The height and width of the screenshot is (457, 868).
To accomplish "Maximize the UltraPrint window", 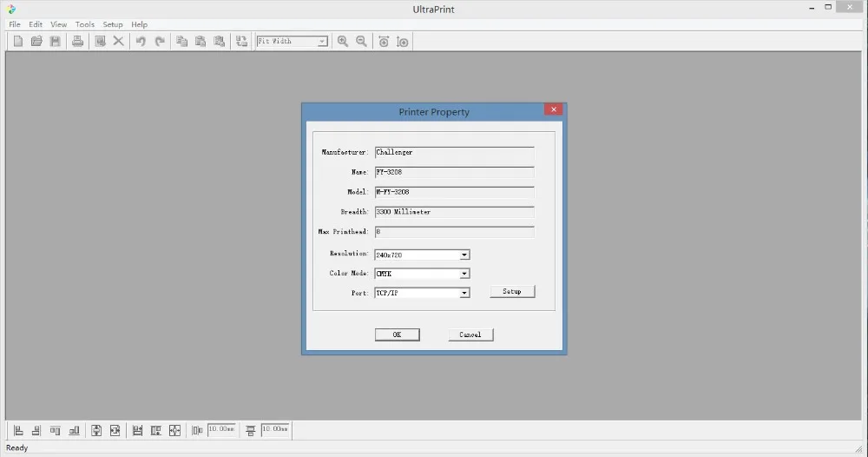I will tap(828, 7).
